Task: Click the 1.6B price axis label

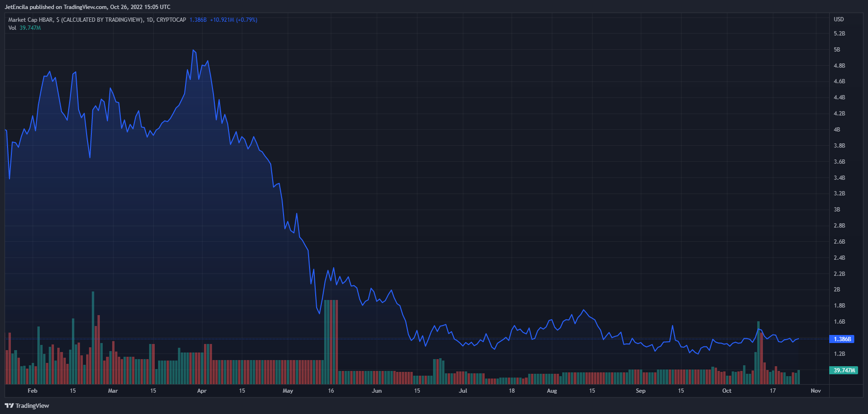Action: 839,322
